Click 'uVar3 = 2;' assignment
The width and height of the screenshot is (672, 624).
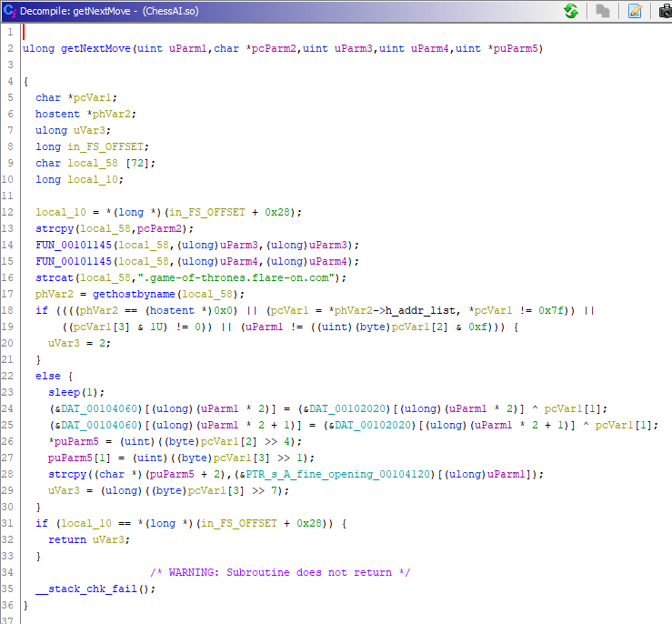click(x=79, y=343)
